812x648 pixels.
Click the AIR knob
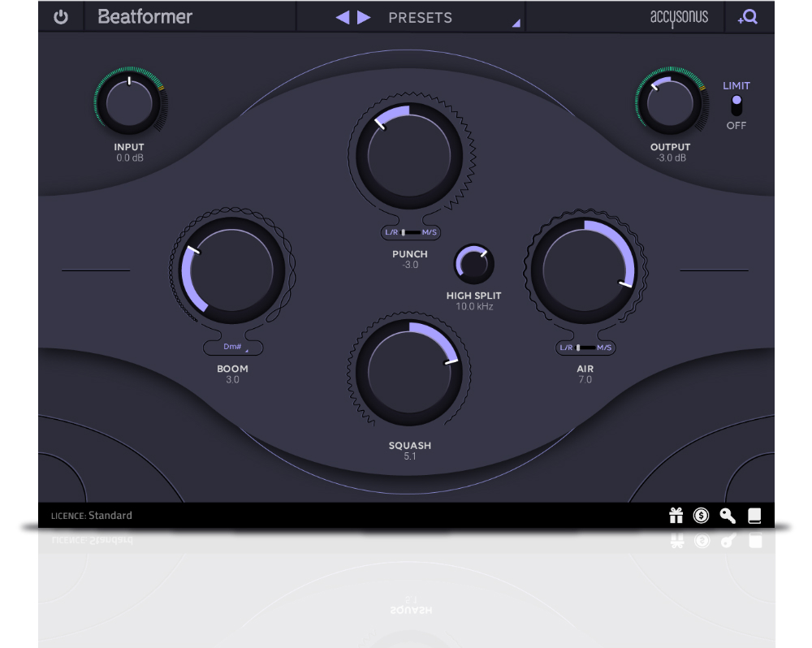point(585,270)
